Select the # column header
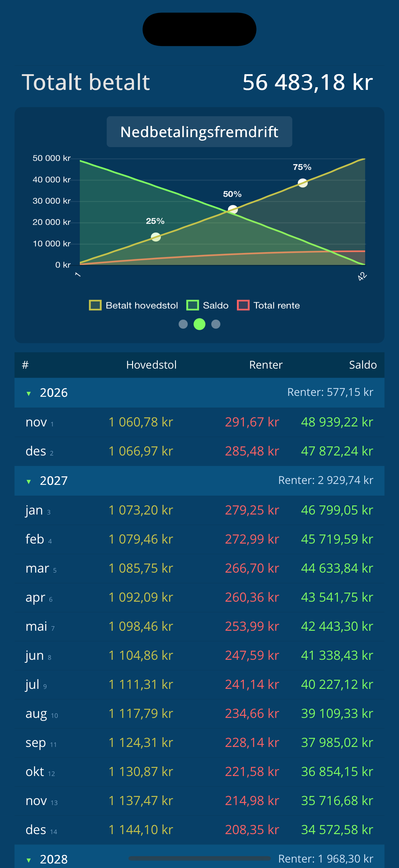 coord(25,365)
